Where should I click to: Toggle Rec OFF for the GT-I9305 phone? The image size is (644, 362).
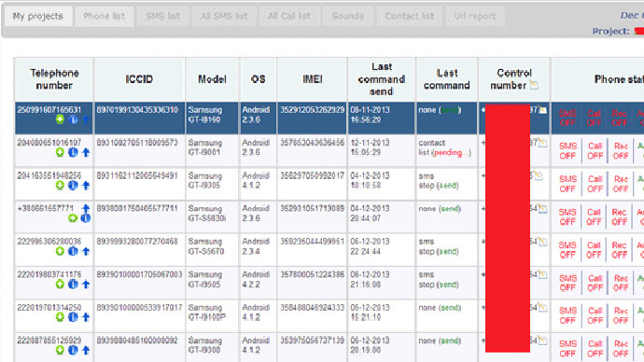point(620,184)
